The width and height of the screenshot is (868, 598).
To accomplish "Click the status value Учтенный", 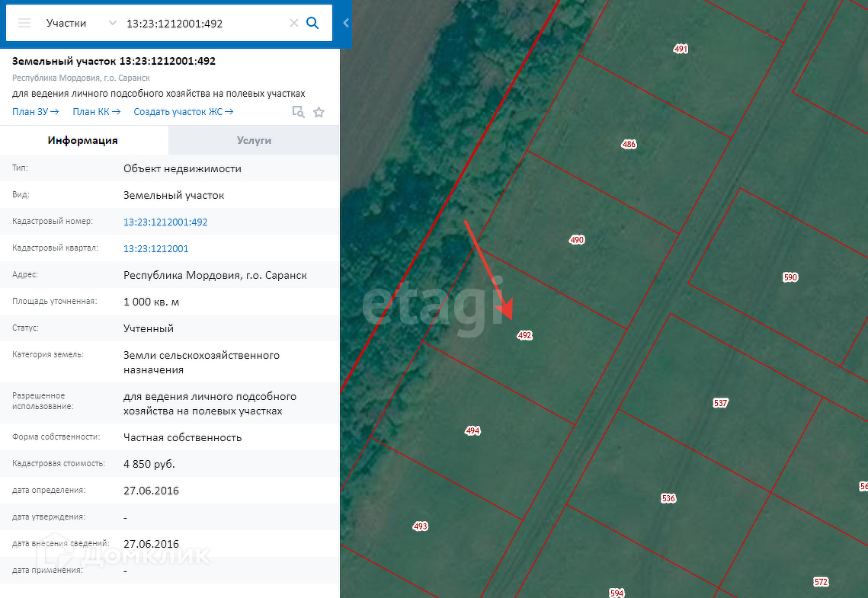I will [x=149, y=328].
